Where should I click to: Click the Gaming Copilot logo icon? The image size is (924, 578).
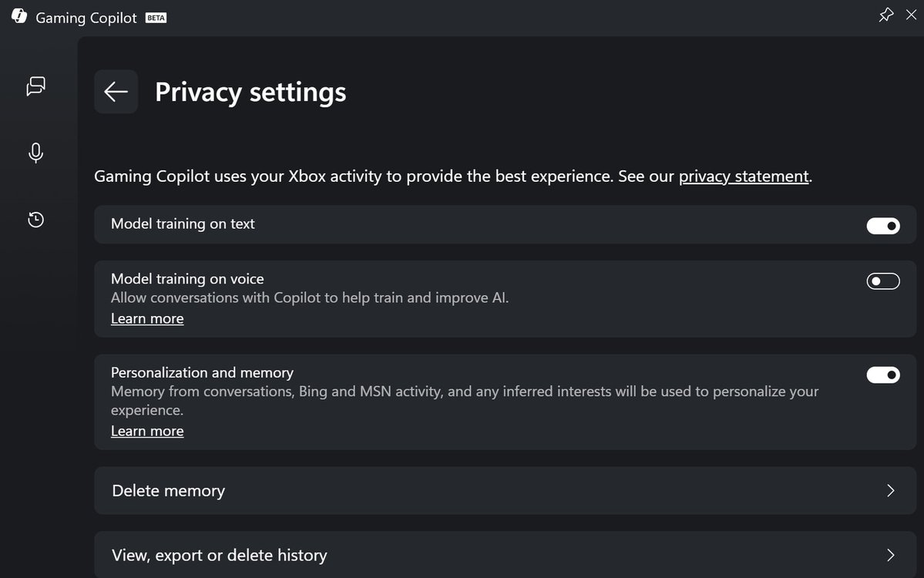click(19, 17)
